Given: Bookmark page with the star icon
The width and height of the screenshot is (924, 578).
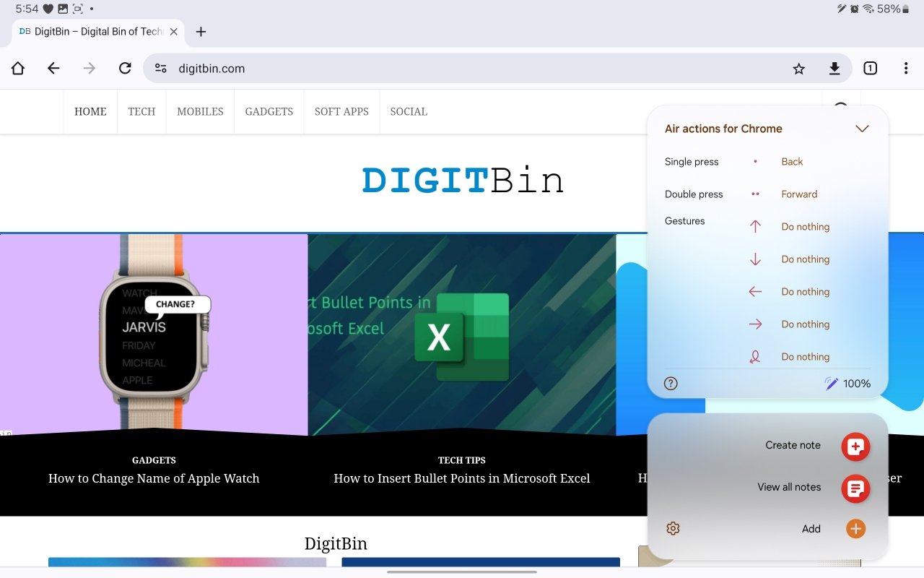Looking at the screenshot, I should pyautogui.click(x=798, y=69).
